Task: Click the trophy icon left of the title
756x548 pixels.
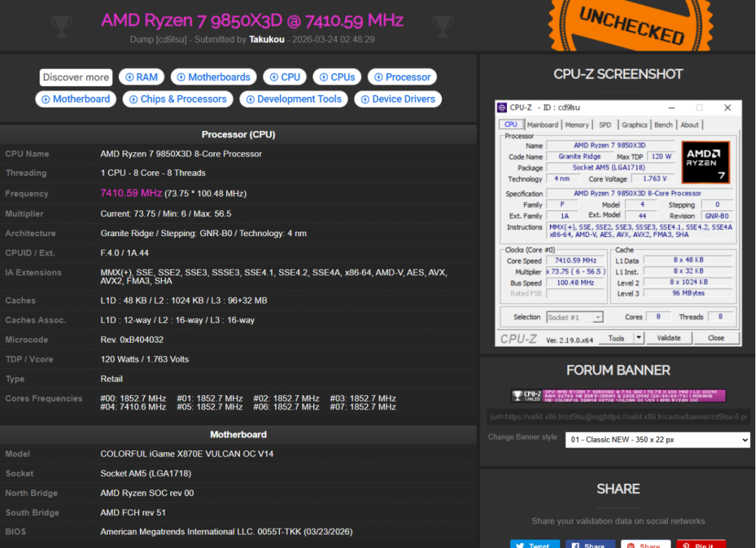Action: [x=61, y=27]
